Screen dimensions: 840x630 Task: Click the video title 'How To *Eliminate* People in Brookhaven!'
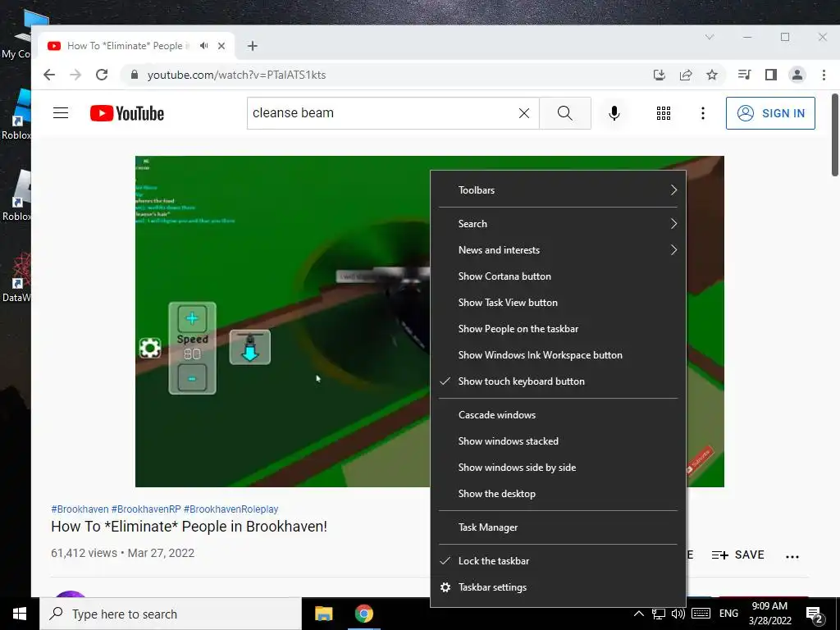[189, 527]
